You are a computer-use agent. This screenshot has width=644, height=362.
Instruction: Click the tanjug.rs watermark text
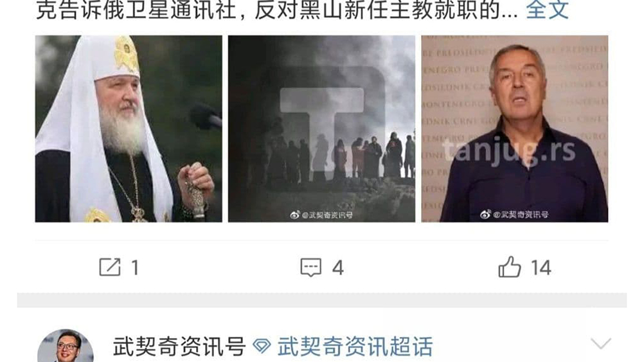509,151
